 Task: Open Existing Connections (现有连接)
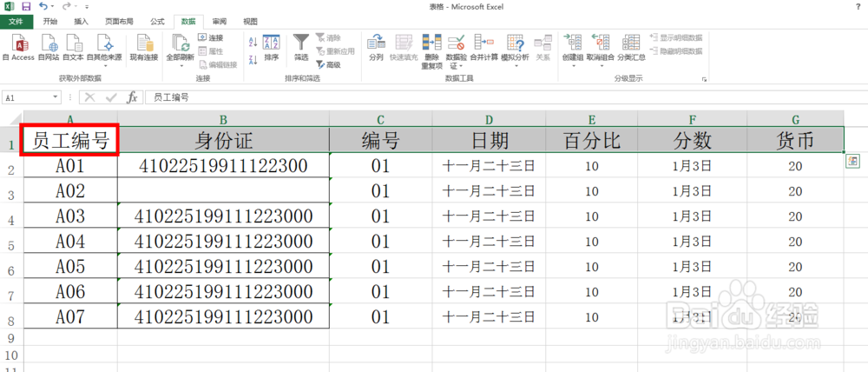point(144,48)
